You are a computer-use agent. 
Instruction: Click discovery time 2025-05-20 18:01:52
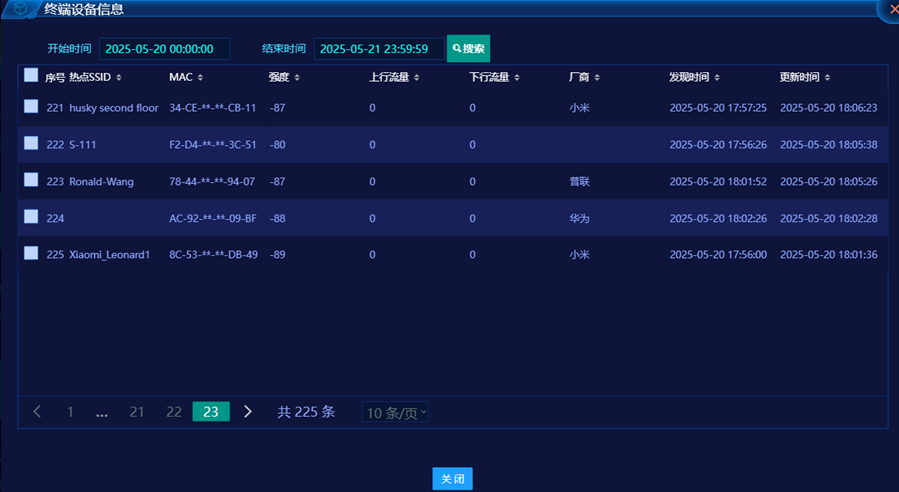pos(718,181)
